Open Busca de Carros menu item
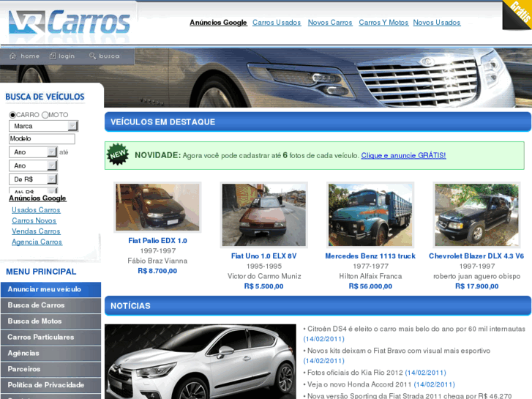 click(x=51, y=305)
